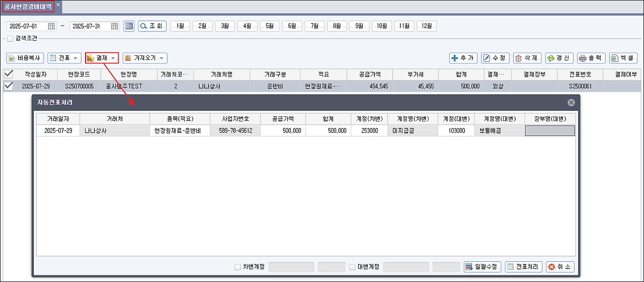
Task: Click the first 차변계정 input field
Action: coord(291,267)
